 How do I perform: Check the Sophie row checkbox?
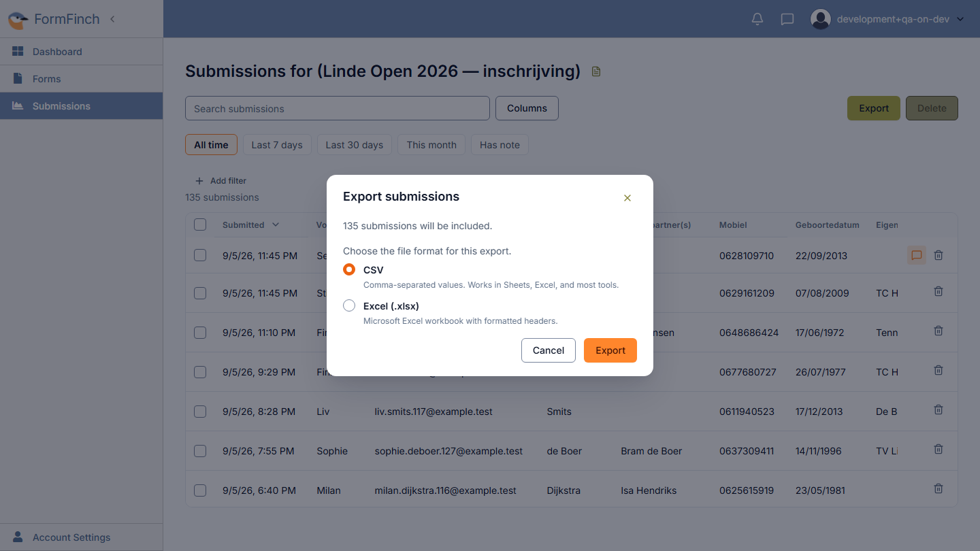[x=200, y=451]
